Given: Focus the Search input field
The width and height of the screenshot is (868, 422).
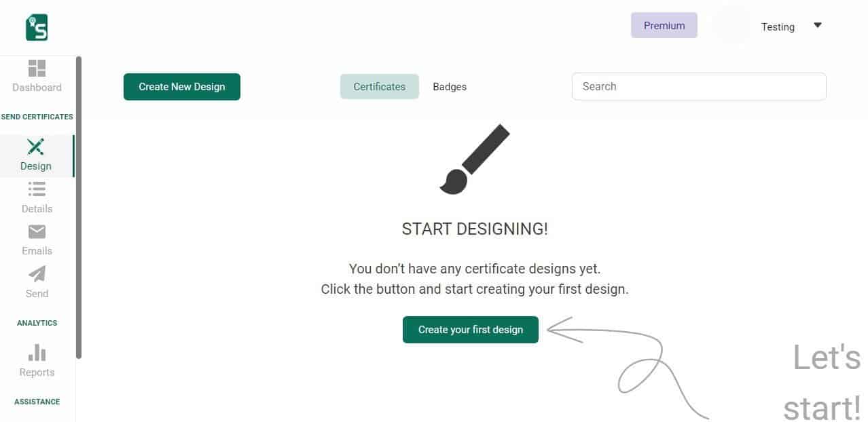Looking at the screenshot, I should pos(699,86).
